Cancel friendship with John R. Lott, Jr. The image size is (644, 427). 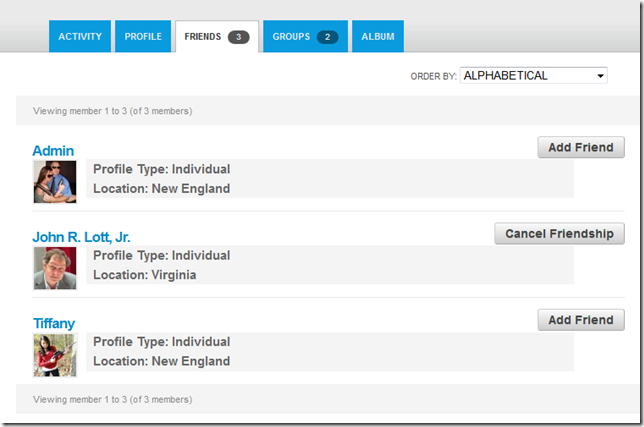tap(559, 234)
